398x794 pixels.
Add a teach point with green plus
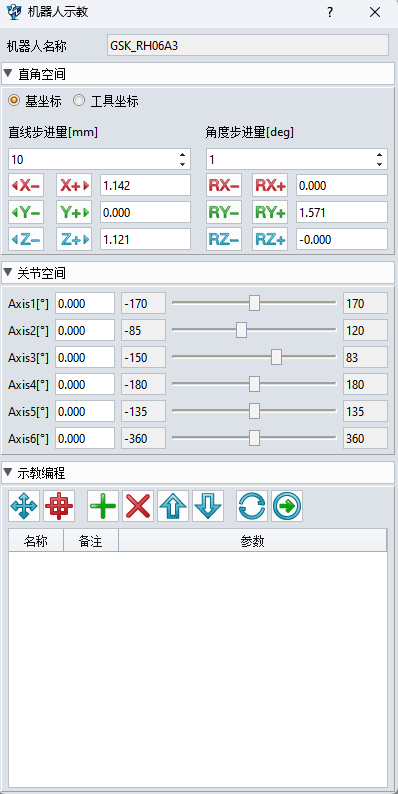point(103,506)
